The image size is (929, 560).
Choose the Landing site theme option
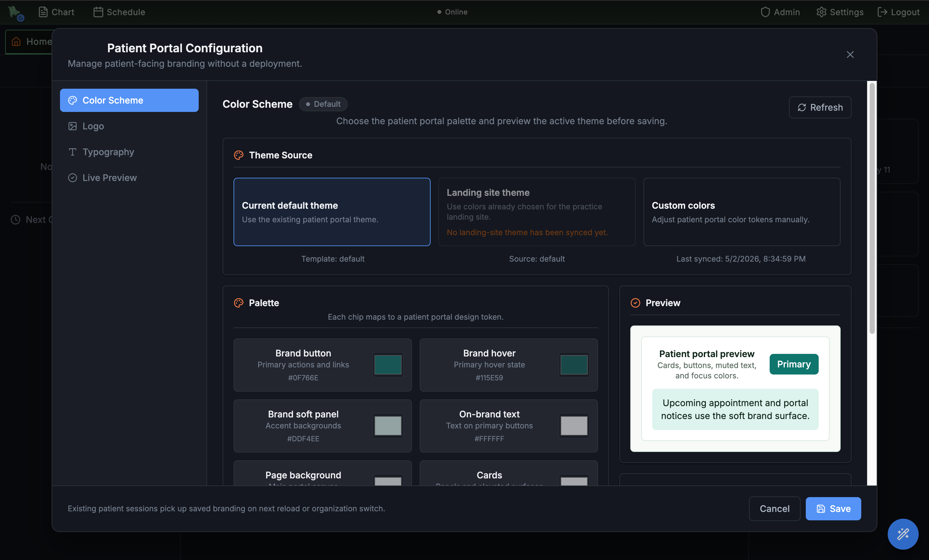pyautogui.click(x=536, y=212)
